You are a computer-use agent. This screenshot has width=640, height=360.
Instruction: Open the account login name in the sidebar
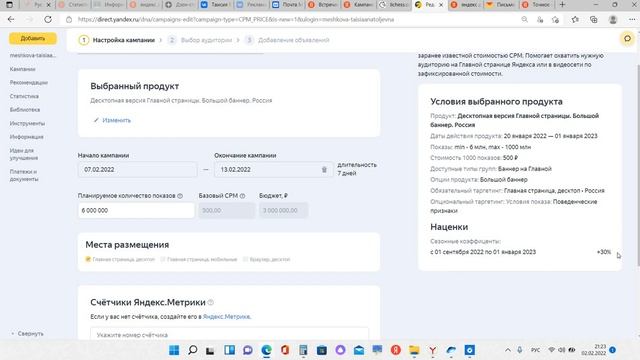pos(33,55)
